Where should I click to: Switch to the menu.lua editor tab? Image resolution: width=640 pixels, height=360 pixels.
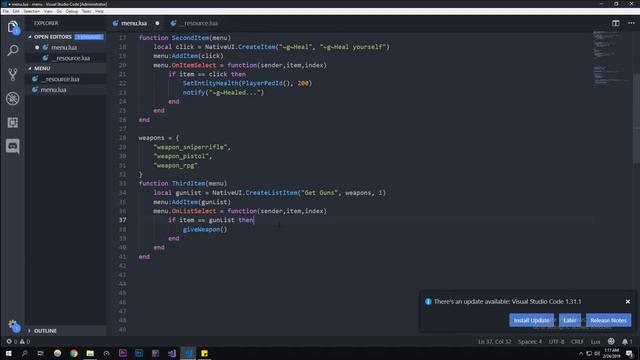(x=134, y=23)
